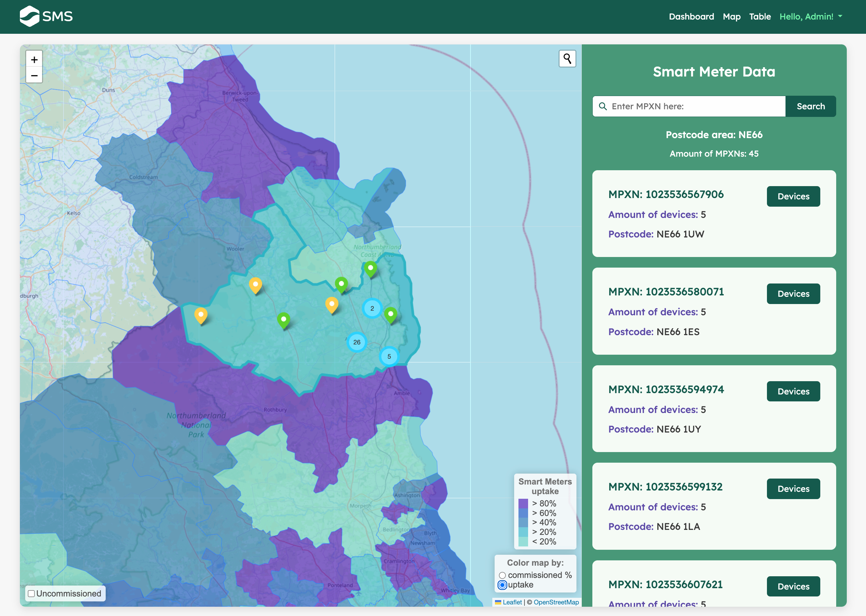
Task: Click postcode NE66 1LA text
Action: pyautogui.click(x=678, y=527)
